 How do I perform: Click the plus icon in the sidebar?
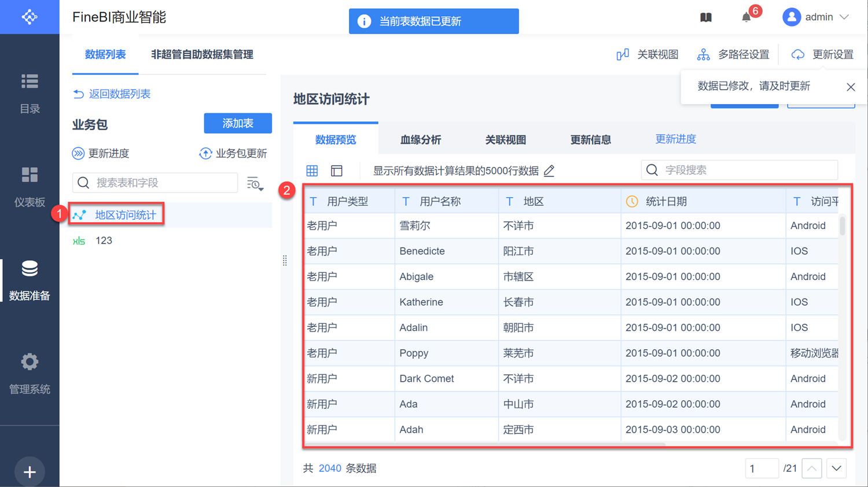pos(30,471)
